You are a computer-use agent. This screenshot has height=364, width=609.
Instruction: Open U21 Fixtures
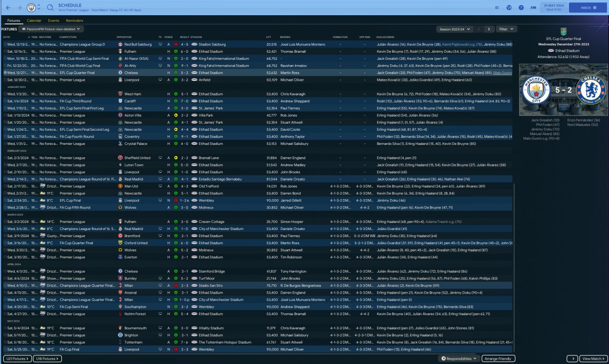pos(18,359)
